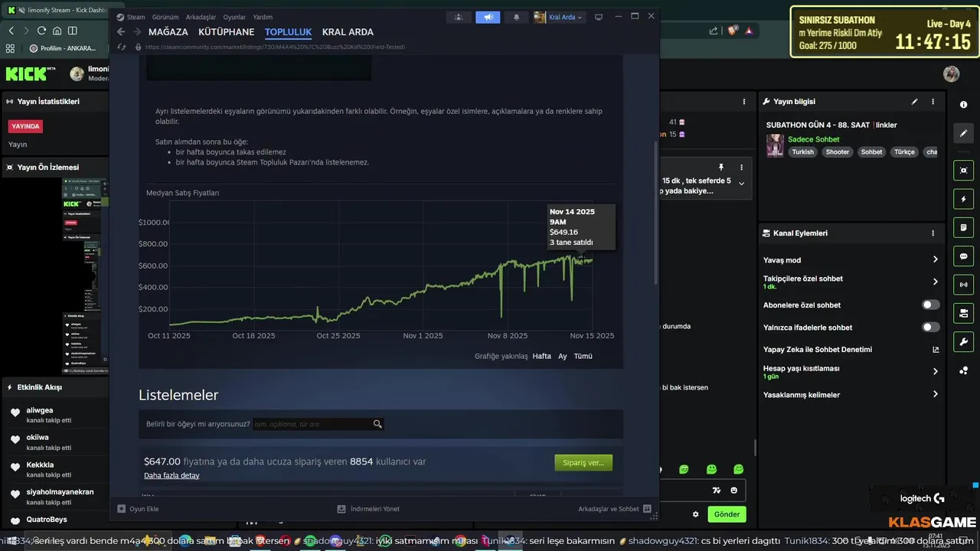
Task: Switch to MAĞAZA tab
Action: tap(168, 32)
